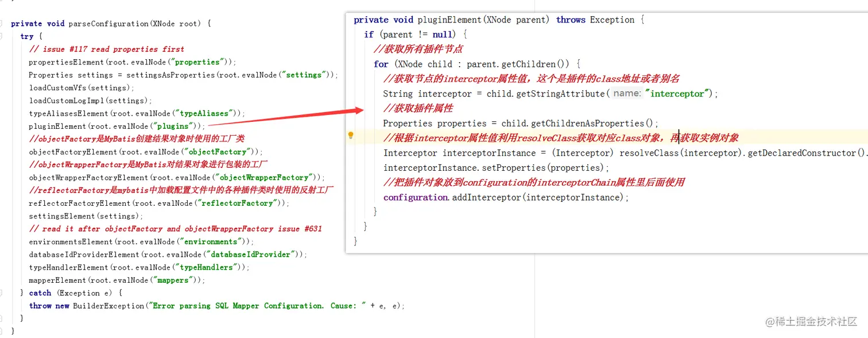Click the configuration.addInterceptor(interceptorInstance) line

point(506,197)
